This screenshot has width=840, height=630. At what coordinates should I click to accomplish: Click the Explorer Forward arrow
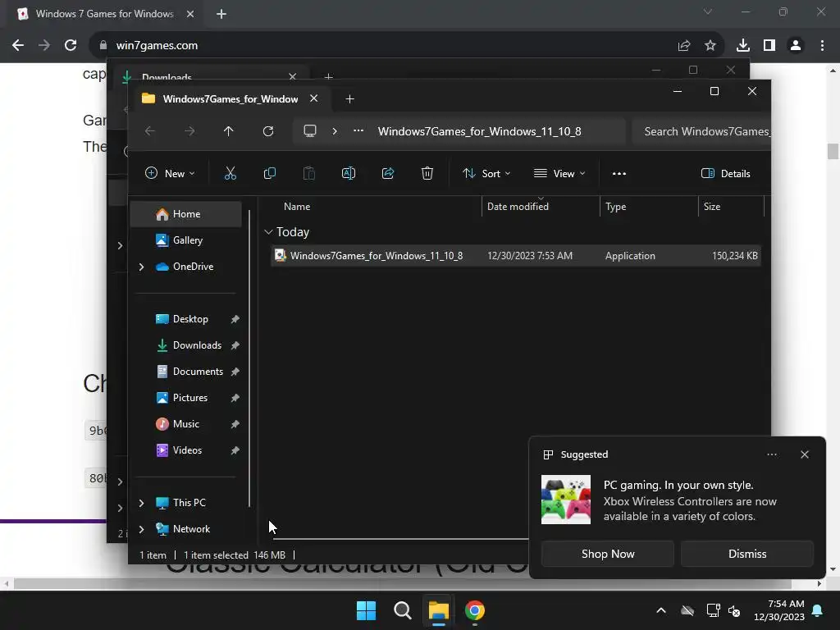189,131
